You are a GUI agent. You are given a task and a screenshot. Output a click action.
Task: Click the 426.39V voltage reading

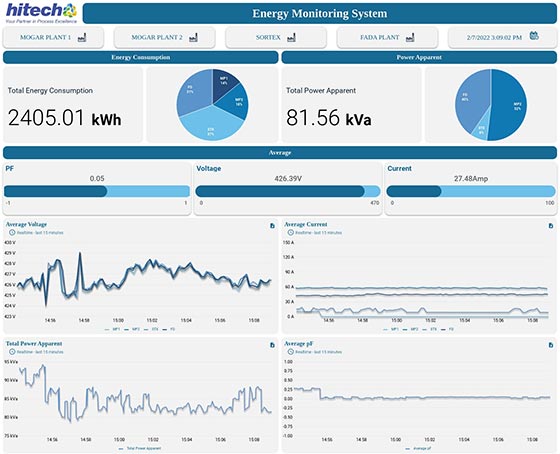click(288, 179)
